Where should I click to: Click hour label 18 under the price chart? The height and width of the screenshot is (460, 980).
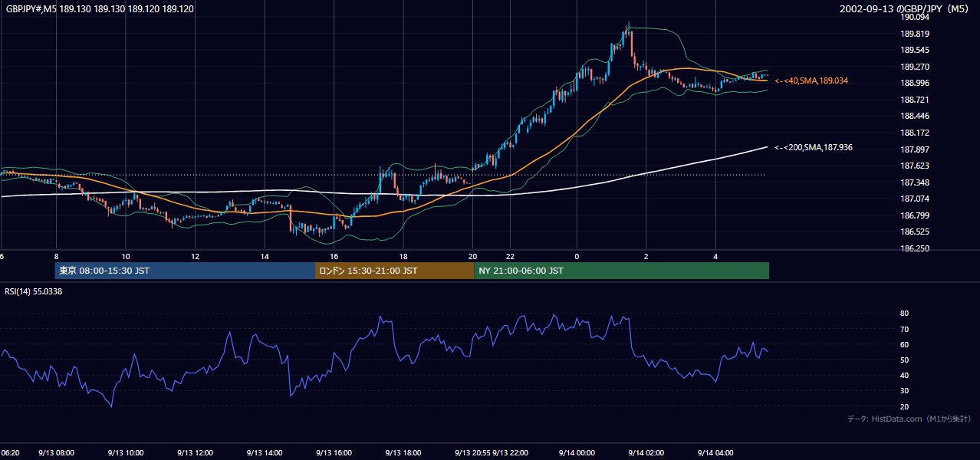[403, 257]
